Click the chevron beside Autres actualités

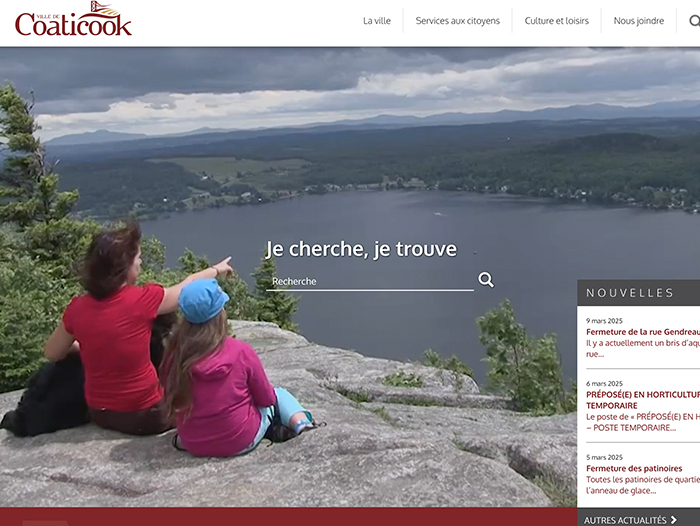point(673,520)
